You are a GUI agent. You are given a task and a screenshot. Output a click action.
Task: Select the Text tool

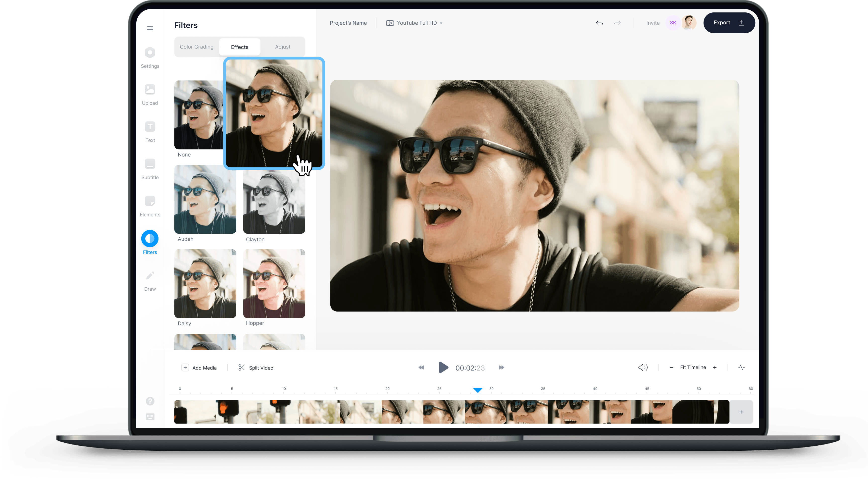(150, 130)
